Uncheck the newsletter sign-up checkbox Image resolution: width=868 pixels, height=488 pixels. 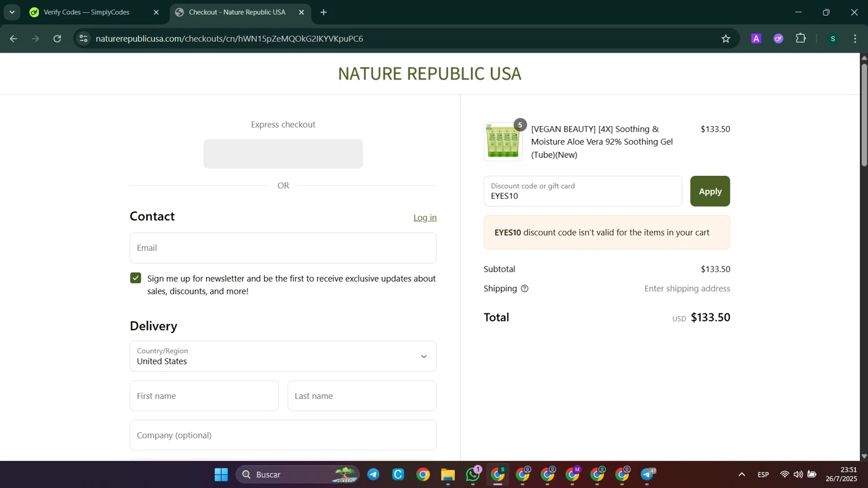(x=135, y=278)
